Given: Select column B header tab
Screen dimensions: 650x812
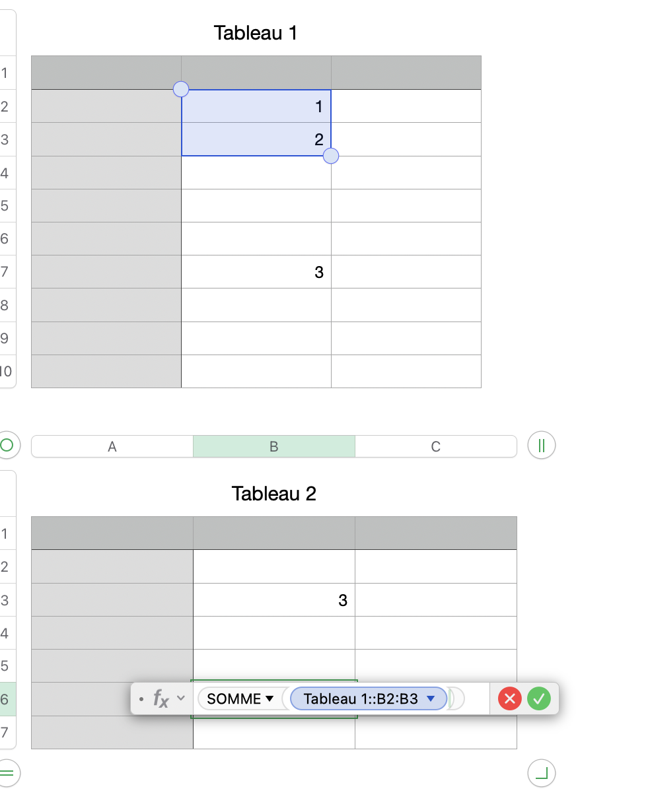Looking at the screenshot, I should click(273, 447).
